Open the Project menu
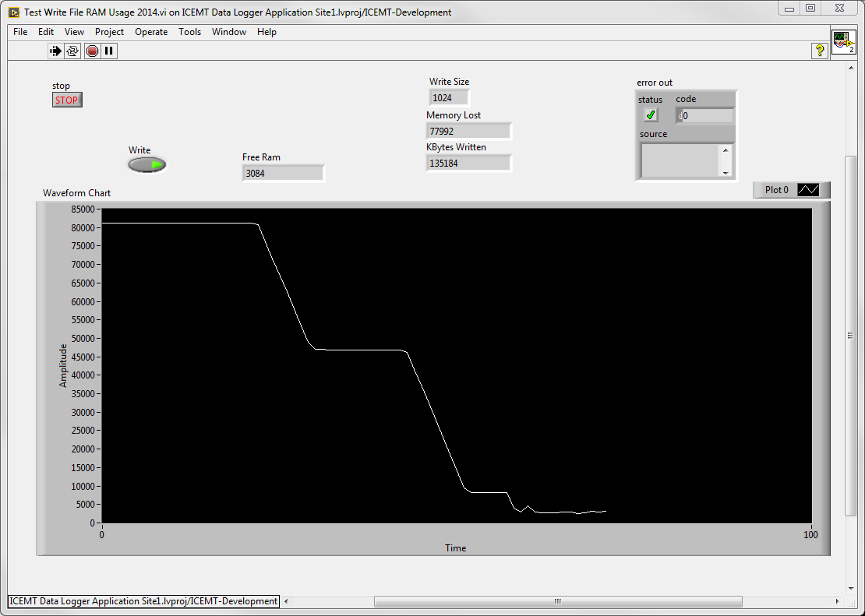The width and height of the screenshot is (865, 616). (x=109, y=32)
